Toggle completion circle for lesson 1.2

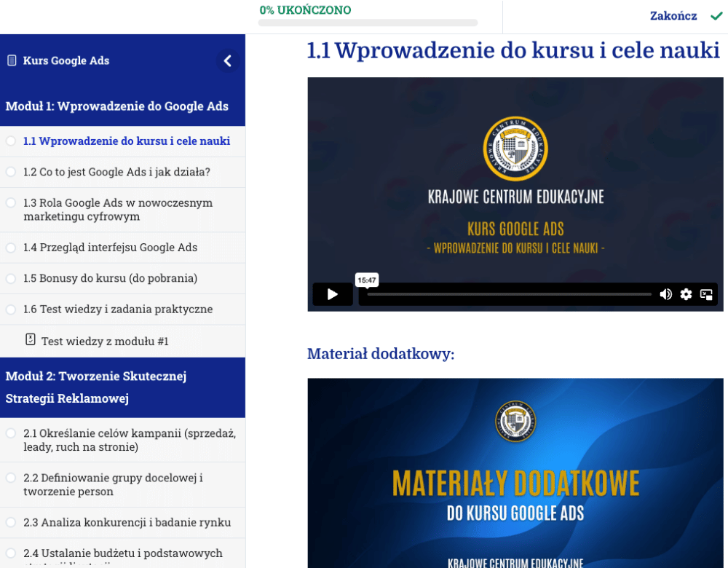(x=11, y=172)
